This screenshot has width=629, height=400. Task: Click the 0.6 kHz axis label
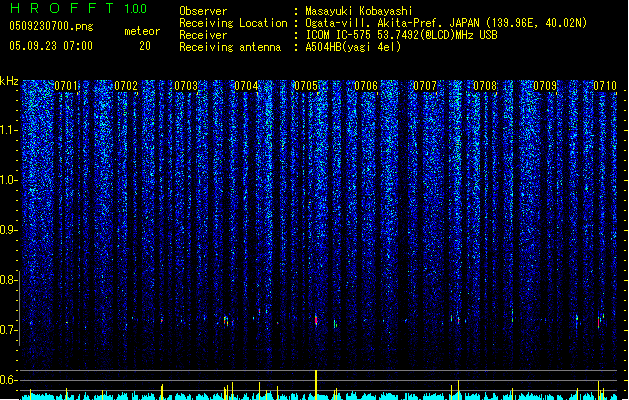click(8, 380)
